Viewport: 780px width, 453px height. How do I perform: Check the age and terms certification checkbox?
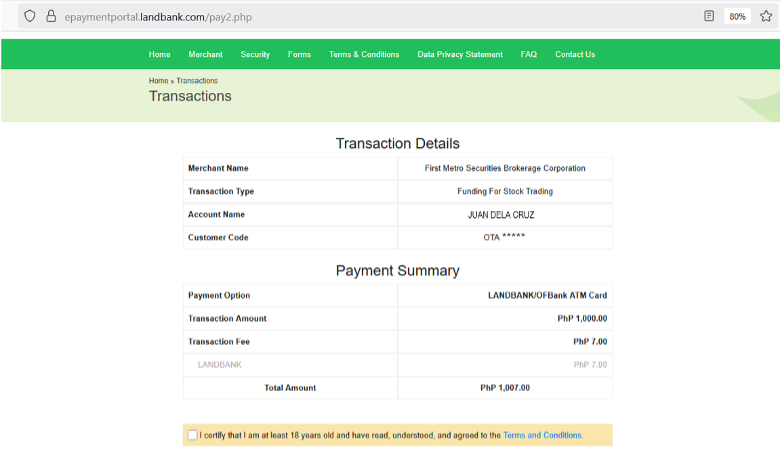point(193,435)
